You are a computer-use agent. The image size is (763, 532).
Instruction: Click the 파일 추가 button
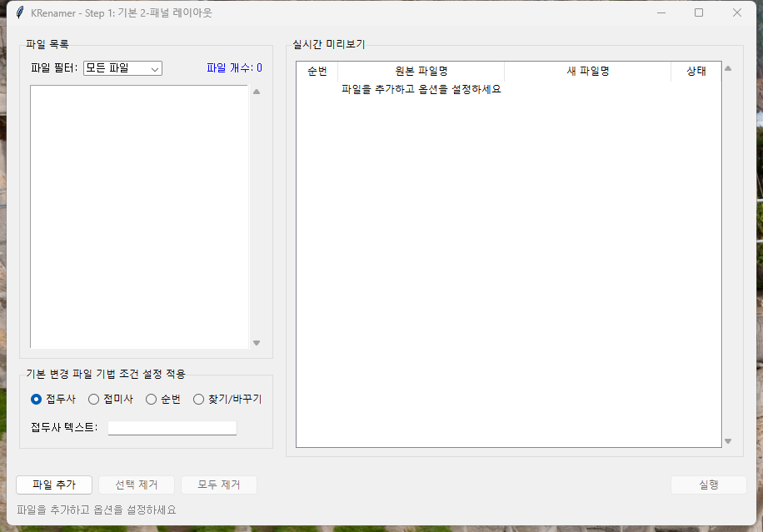click(53, 485)
